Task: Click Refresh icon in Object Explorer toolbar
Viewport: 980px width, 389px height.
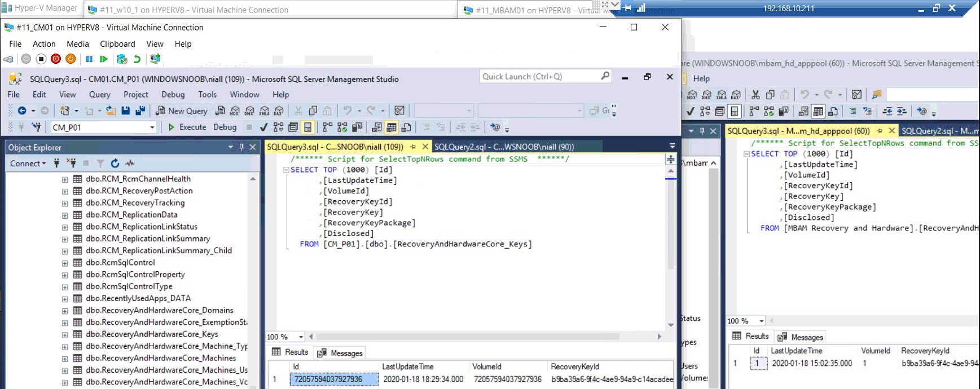Action: (115, 163)
